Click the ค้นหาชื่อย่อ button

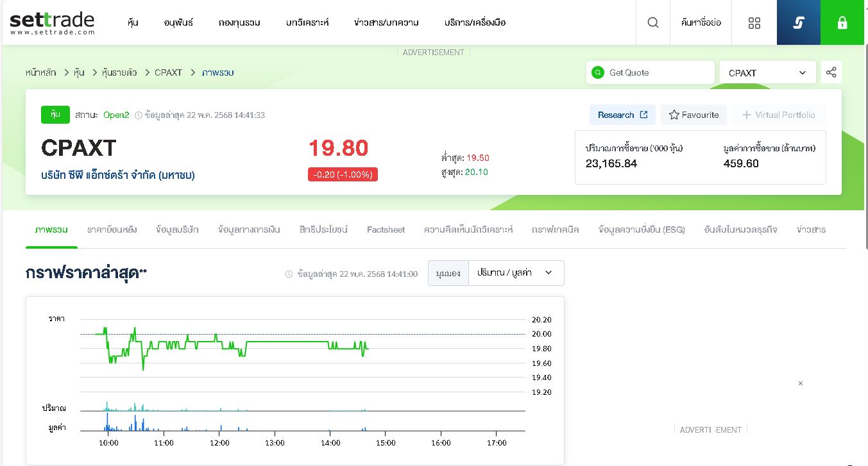(x=701, y=22)
